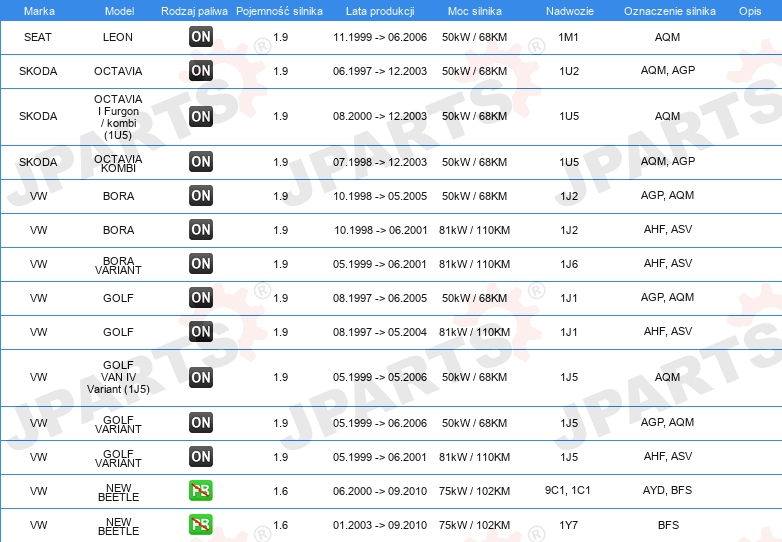This screenshot has height=542, width=782.
Task: Click body code 1Y7
Action: tap(569, 525)
